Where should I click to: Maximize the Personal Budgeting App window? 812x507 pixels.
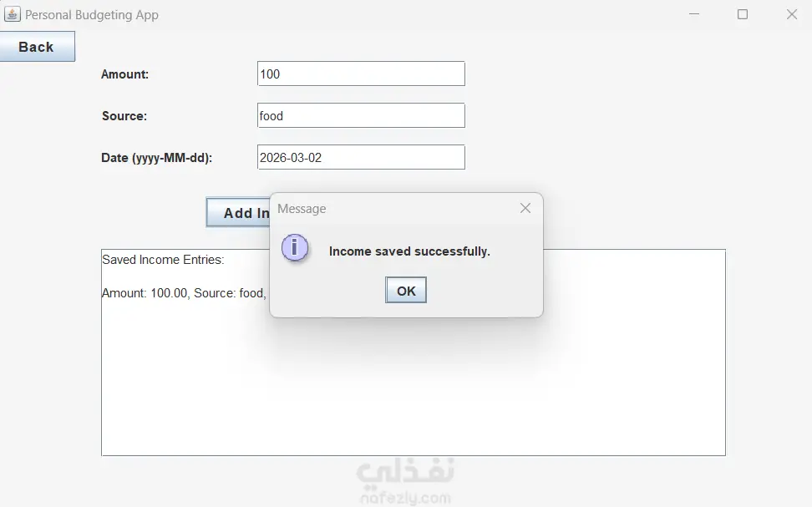743,14
